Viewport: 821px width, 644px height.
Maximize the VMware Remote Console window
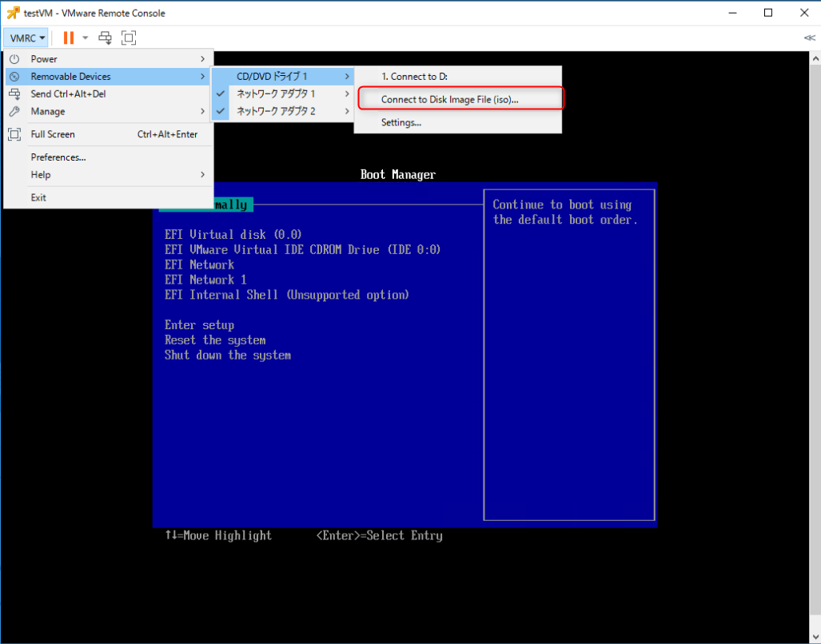[x=768, y=13]
